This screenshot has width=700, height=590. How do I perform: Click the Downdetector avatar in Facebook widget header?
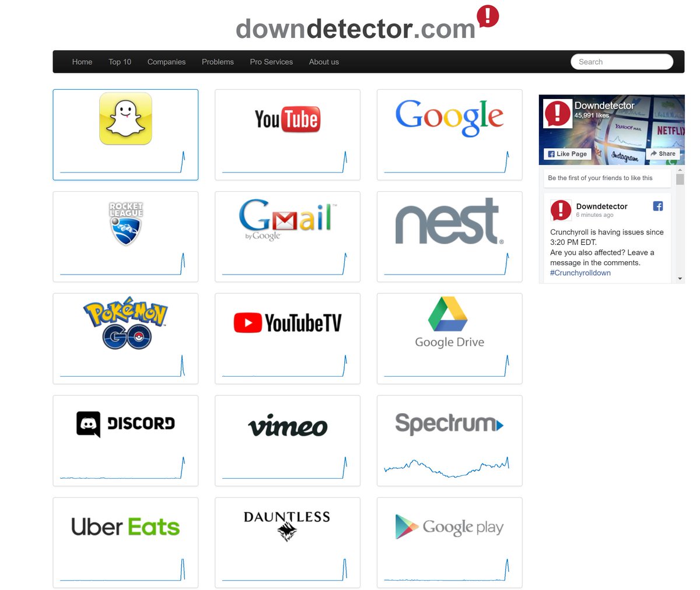(x=557, y=113)
